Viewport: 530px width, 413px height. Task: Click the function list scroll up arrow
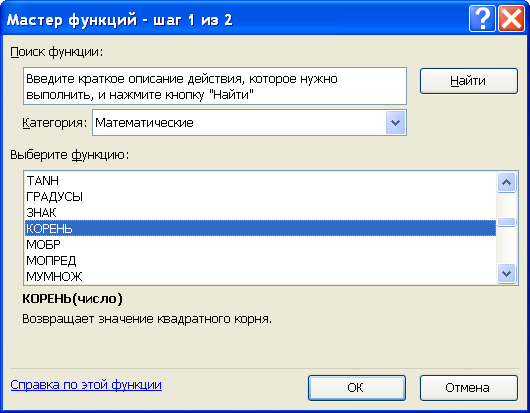point(506,183)
